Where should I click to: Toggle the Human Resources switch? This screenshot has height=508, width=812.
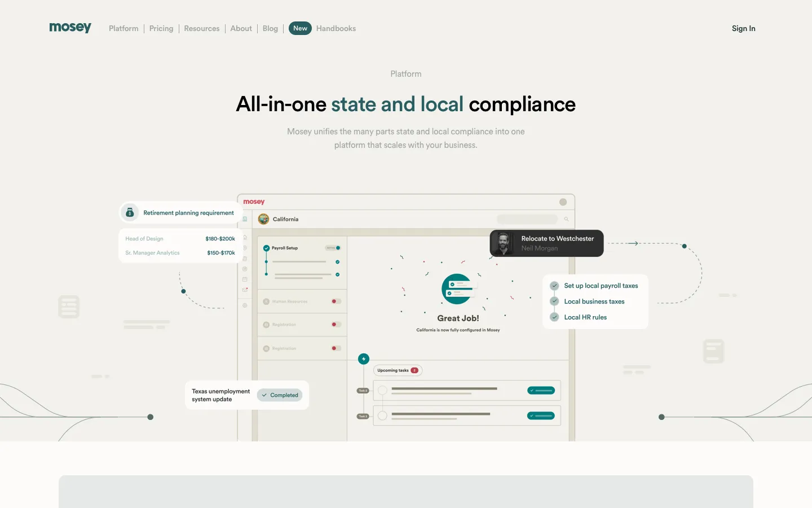pos(336,301)
